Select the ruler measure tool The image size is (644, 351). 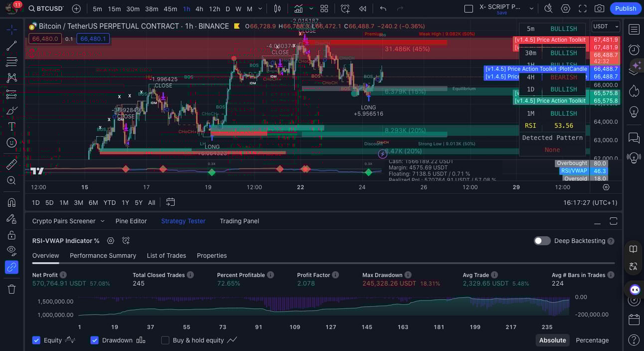pyautogui.click(x=11, y=164)
